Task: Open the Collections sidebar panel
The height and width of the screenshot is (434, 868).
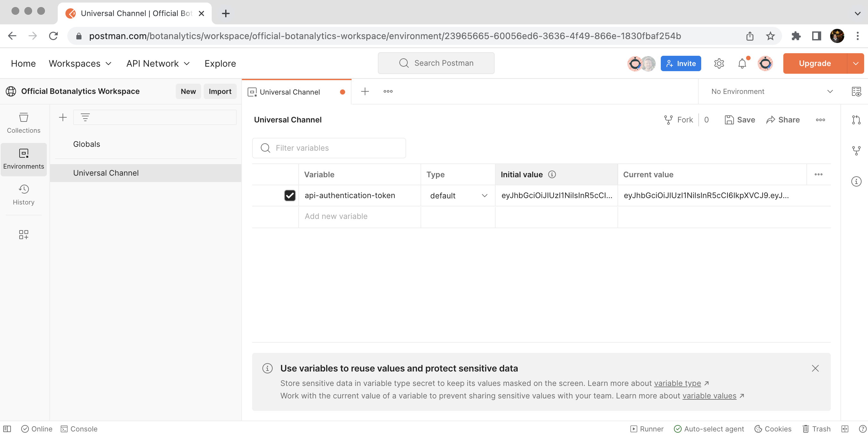Action: 24,123
